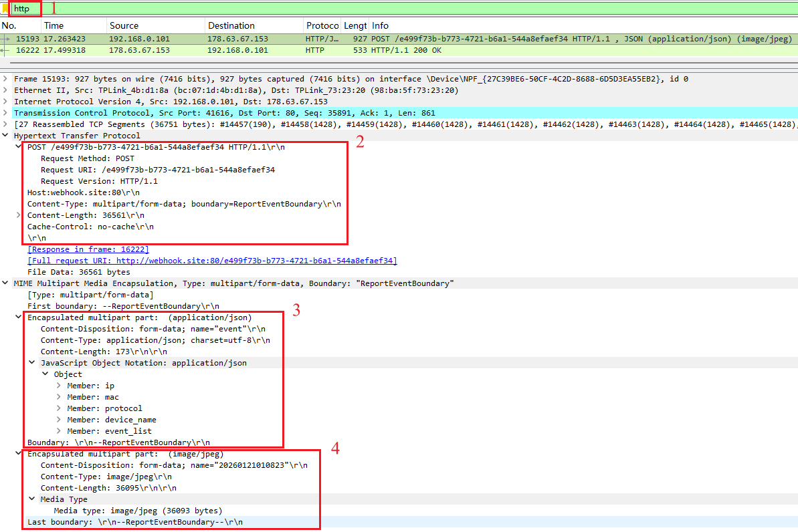Collapse the Hypertext Transfer Protocol tree

(x=5, y=135)
